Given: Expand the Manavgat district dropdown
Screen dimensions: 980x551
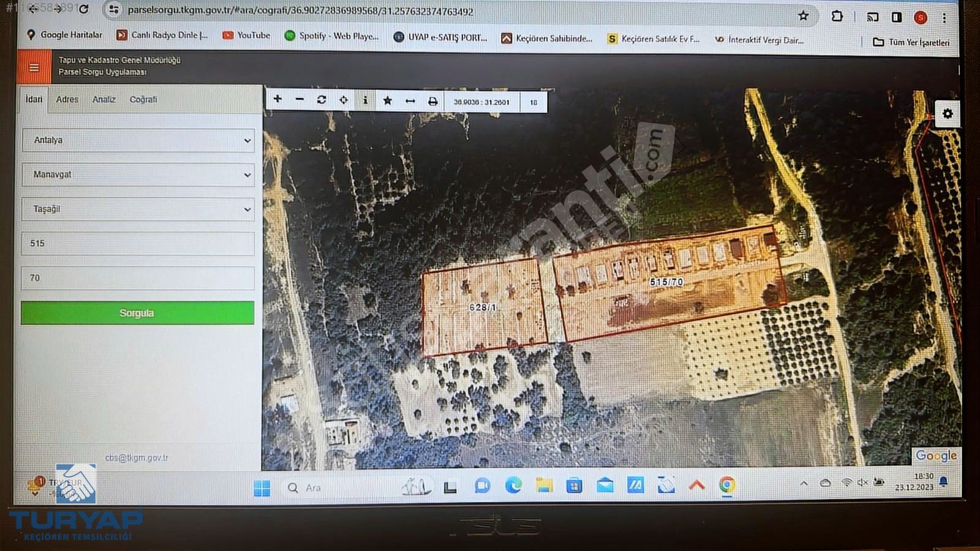Looking at the screenshot, I should coord(138,174).
